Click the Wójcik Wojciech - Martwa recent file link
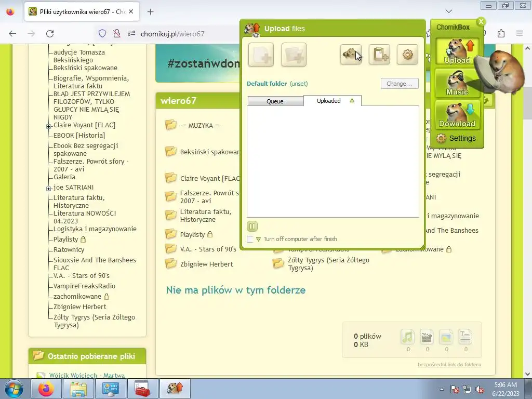The height and width of the screenshot is (399, 532). 87,375
